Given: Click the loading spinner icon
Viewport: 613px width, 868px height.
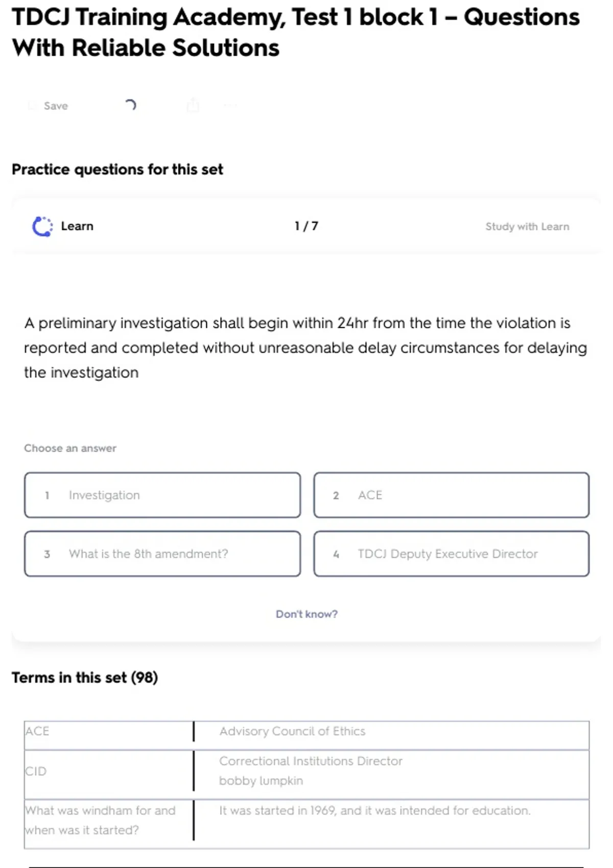Looking at the screenshot, I should coord(130,105).
